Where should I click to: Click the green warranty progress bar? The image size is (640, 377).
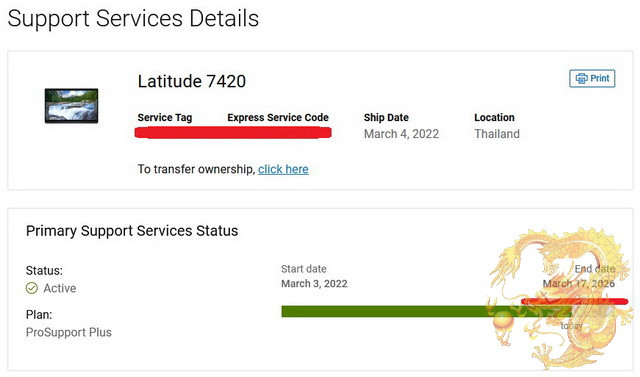coord(426,311)
